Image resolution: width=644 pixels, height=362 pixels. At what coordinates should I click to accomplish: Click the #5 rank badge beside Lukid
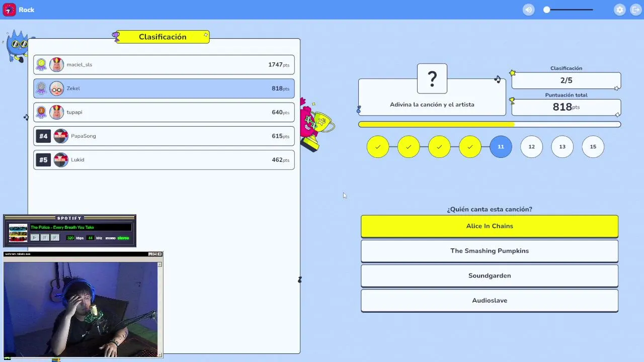43,160
